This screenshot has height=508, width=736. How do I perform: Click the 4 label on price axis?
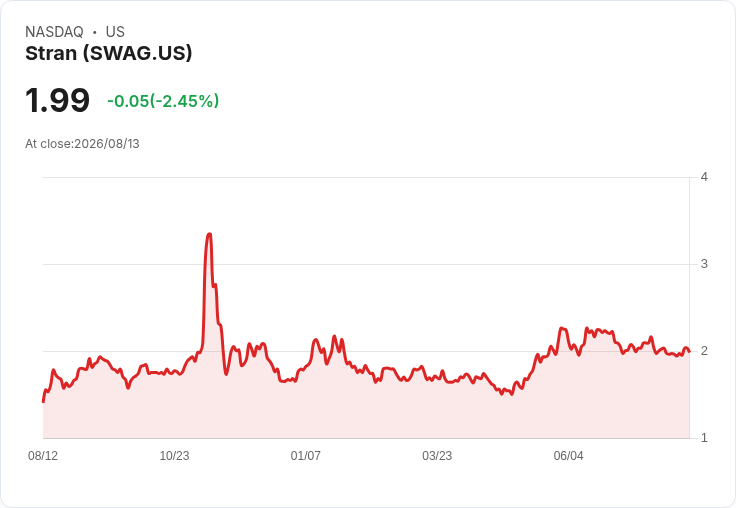[704, 177]
